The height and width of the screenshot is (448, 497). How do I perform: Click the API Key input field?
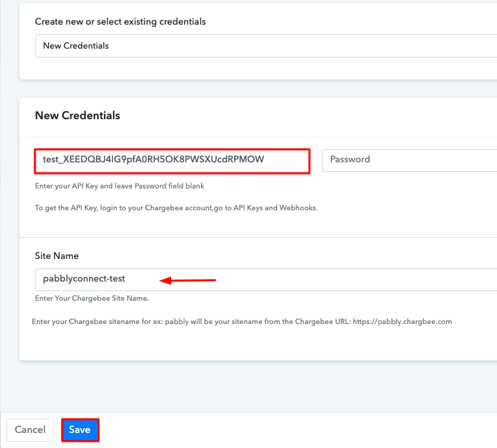(172, 161)
